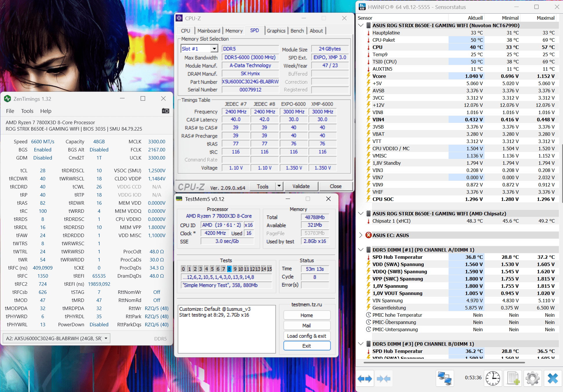563x392 pixels.
Task: Click TestMem5 Home button
Action: (x=307, y=315)
